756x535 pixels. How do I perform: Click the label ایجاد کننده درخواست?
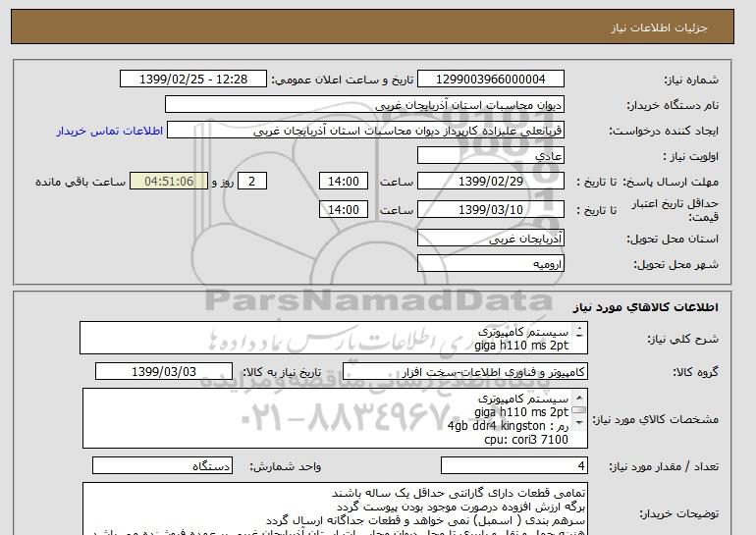coord(664,132)
